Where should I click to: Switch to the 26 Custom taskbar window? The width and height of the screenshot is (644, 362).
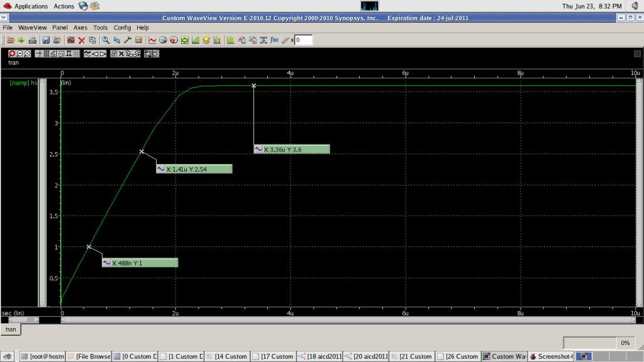pos(458,356)
